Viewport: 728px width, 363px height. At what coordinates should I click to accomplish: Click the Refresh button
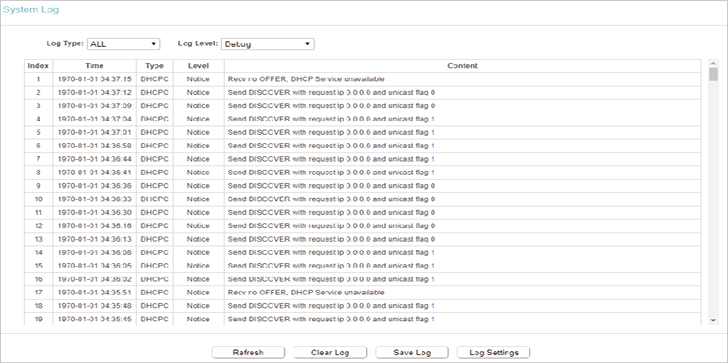coord(248,352)
